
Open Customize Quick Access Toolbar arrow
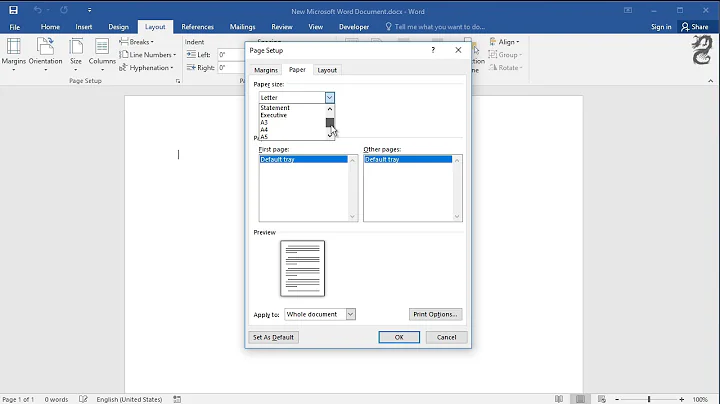tap(89, 10)
